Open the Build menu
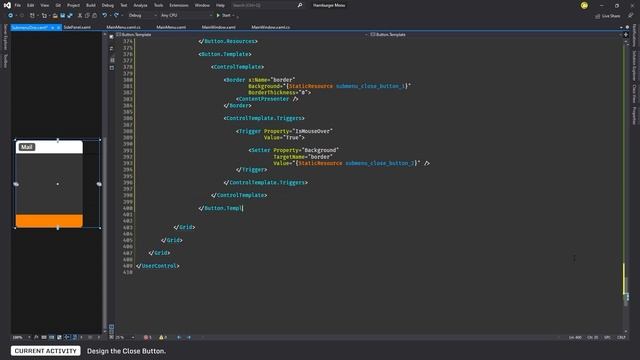The height and width of the screenshot is (360, 640). [x=91, y=5]
